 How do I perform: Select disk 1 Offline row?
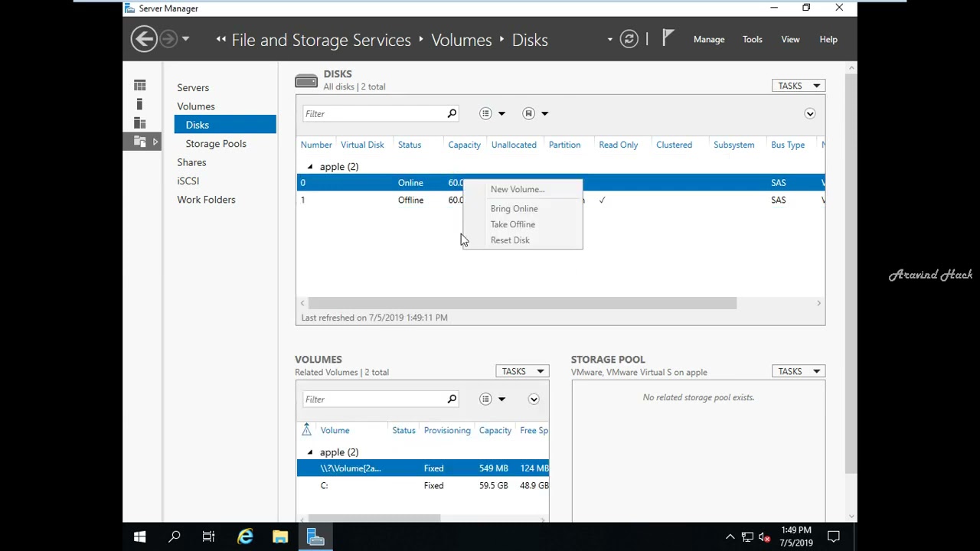pos(560,200)
